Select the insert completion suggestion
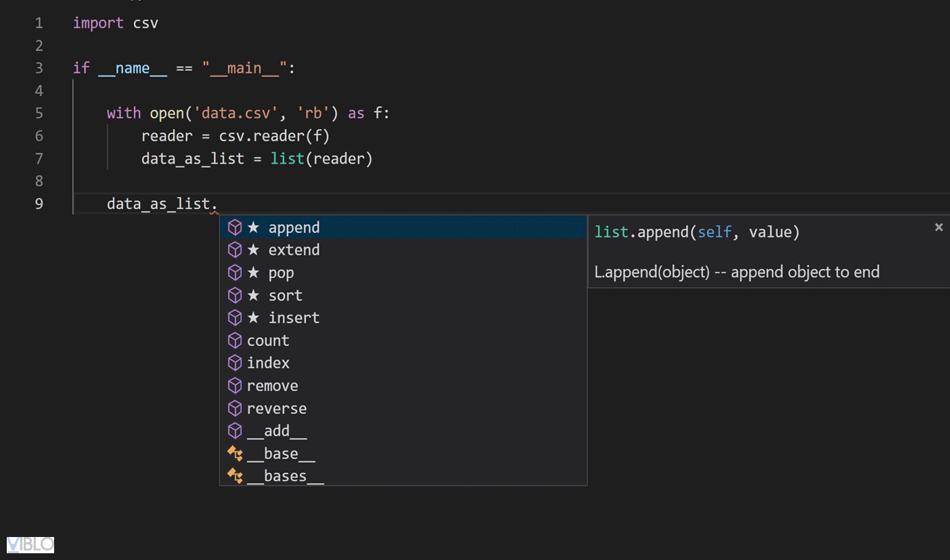The width and height of the screenshot is (950, 560). [x=294, y=318]
